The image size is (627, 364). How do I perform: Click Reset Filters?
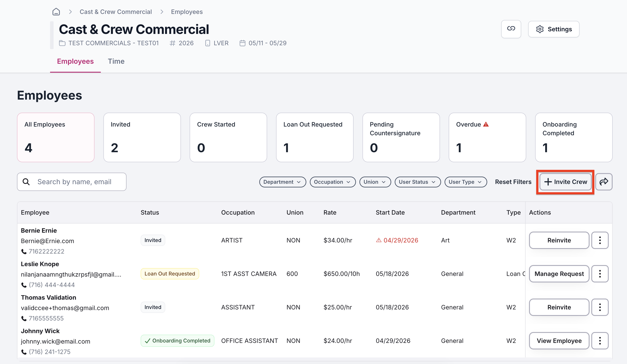[x=513, y=182]
